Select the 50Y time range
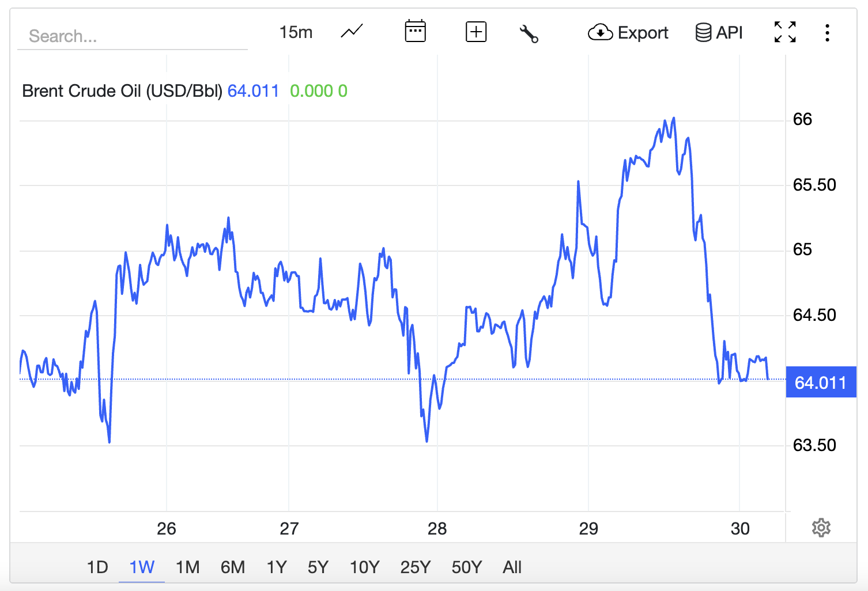The width and height of the screenshot is (868, 591). click(x=467, y=567)
